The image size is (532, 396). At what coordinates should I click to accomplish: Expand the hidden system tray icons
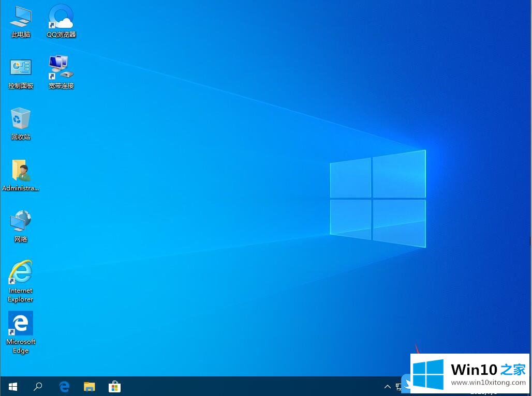(387, 386)
